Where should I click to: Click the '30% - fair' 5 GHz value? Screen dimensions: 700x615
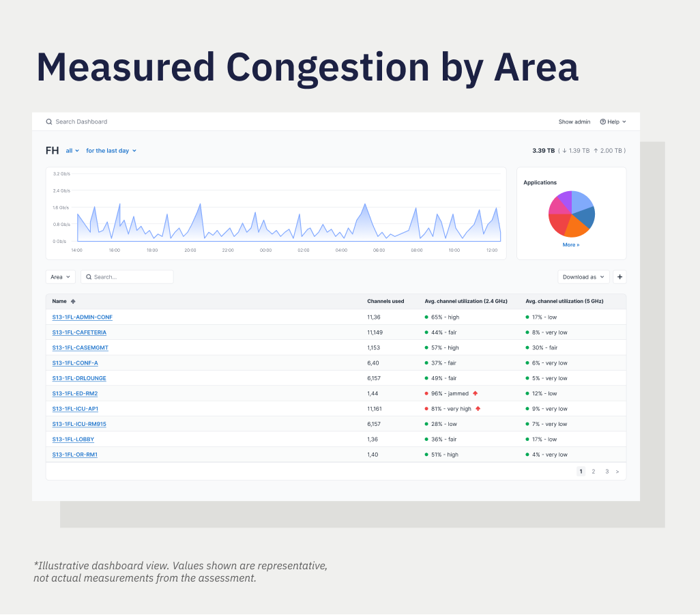(x=544, y=347)
